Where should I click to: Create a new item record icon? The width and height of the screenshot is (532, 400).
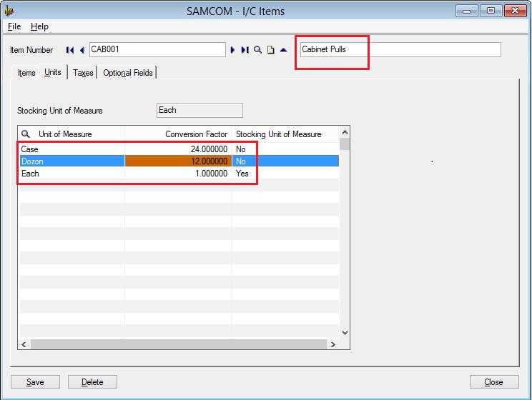271,50
